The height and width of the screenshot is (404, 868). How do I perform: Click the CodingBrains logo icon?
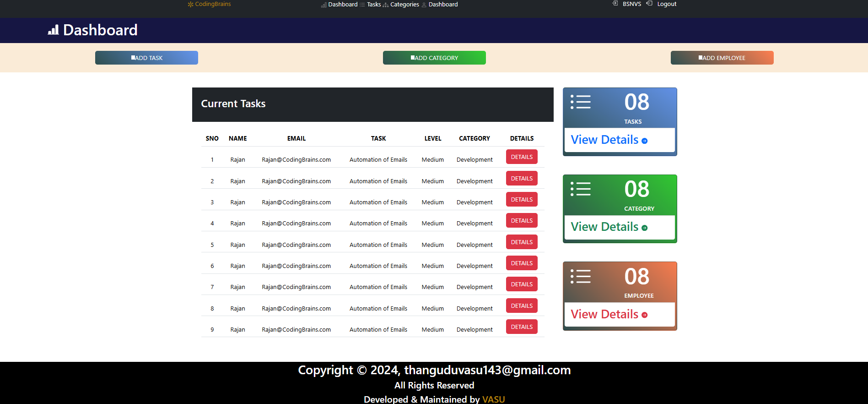click(190, 4)
